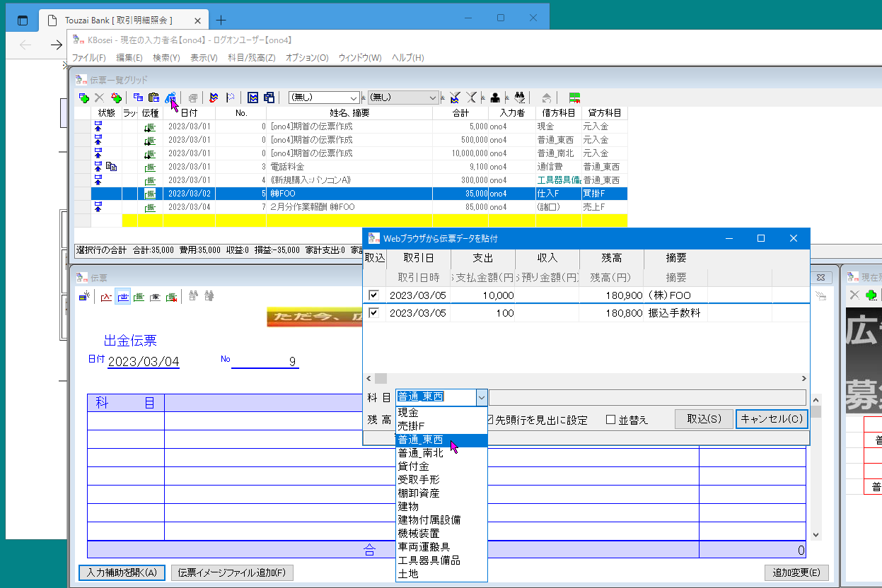The height and width of the screenshot is (588, 882).
Task: Click the new slip sparkle icon in 伝票 toolbar
Action: pyautogui.click(x=84, y=297)
